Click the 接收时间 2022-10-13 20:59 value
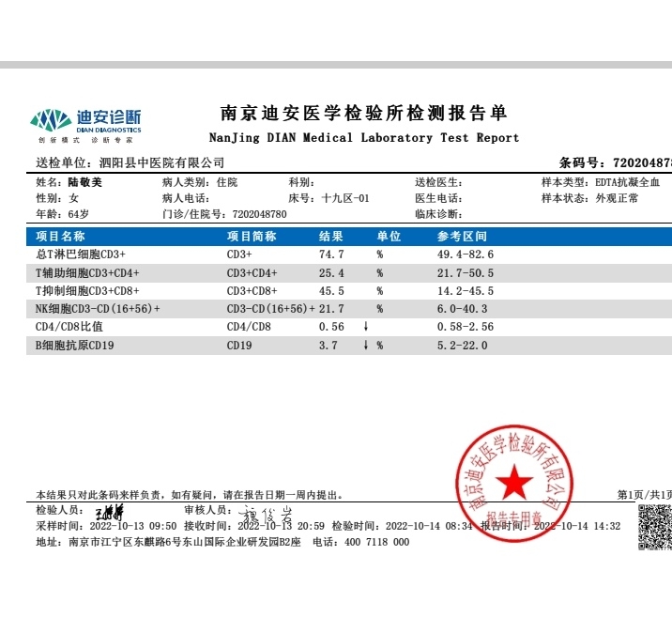Viewport: 672px width, 617px height. (282, 526)
